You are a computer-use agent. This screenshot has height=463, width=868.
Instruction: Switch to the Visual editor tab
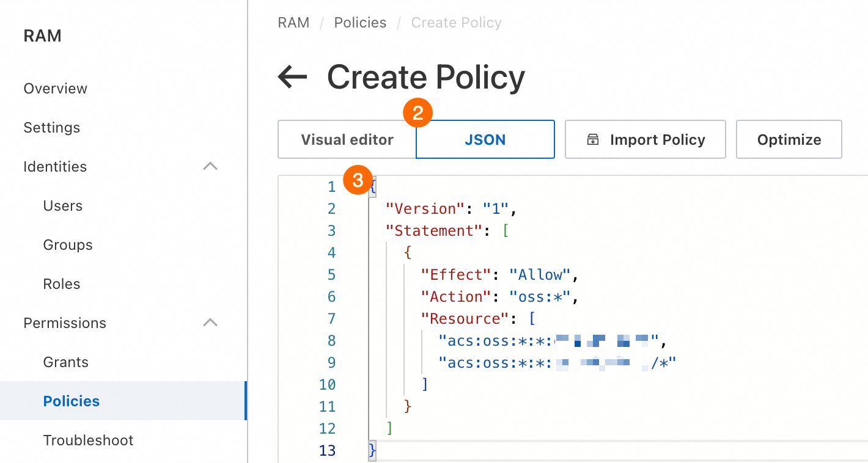(347, 140)
